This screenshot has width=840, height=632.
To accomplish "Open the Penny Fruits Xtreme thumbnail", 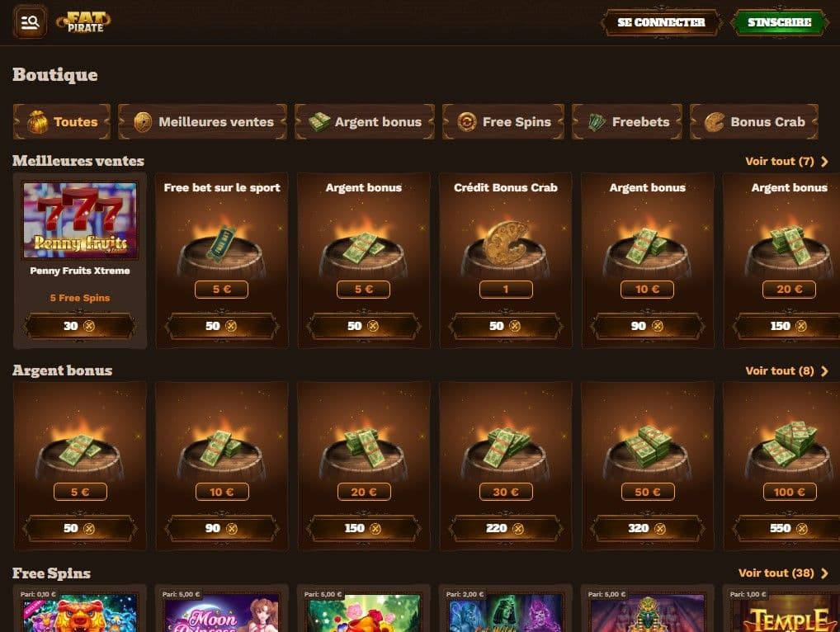I will coord(80,220).
